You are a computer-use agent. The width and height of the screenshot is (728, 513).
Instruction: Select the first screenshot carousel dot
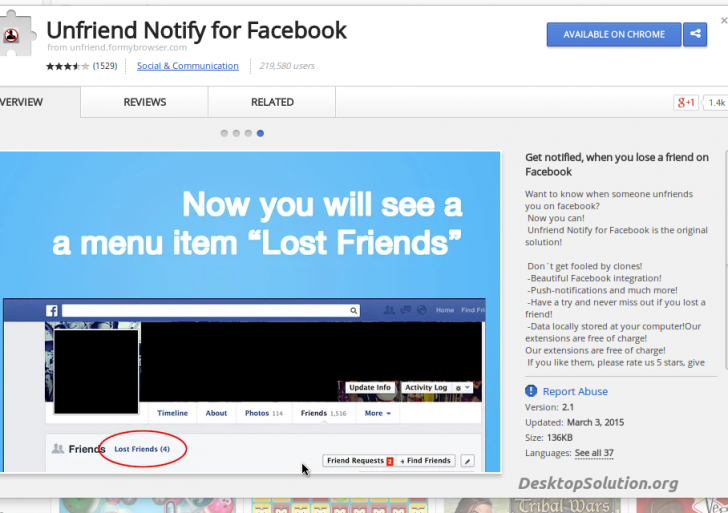pyautogui.click(x=224, y=133)
